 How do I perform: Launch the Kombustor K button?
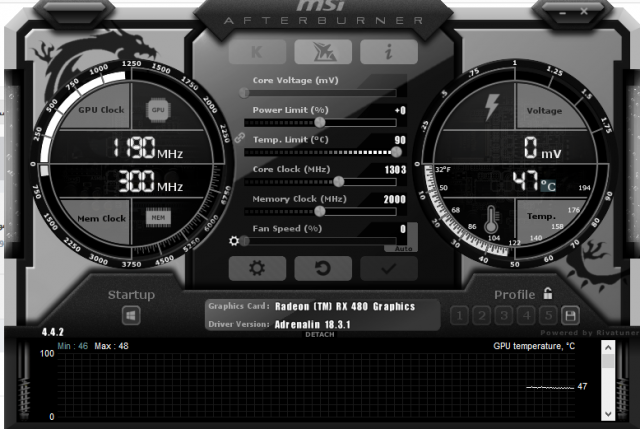256,53
